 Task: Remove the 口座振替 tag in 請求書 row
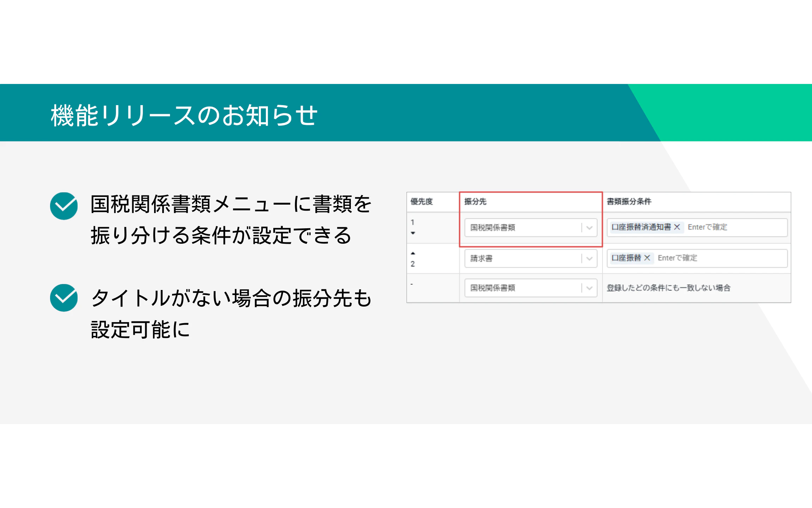click(647, 258)
